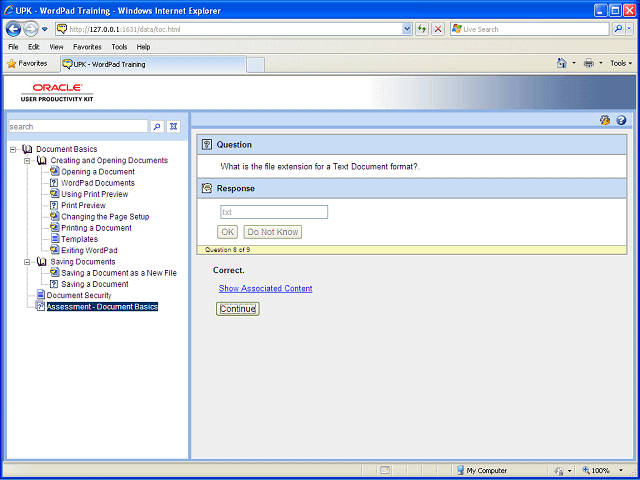Image resolution: width=640 pixels, height=480 pixels.
Task: Click the Document Security page icon
Action: pyautogui.click(x=40, y=295)
